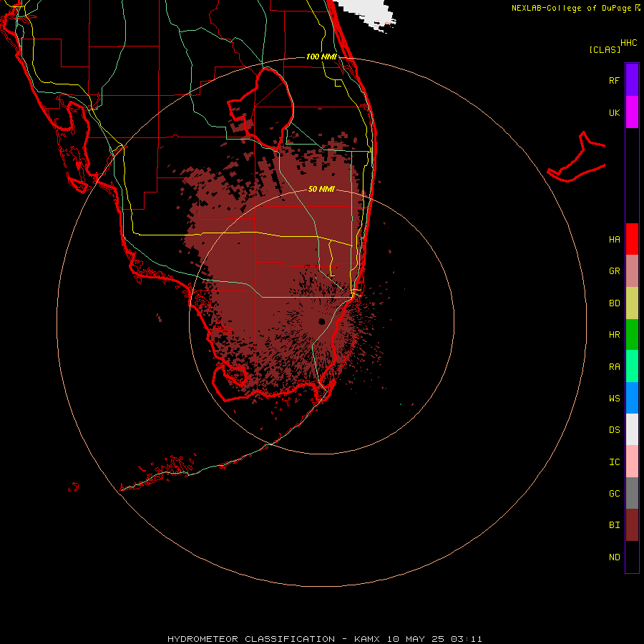Click the BI dark red legend swatch
This screenshot has width=644, height=644.
click(632, 525)
